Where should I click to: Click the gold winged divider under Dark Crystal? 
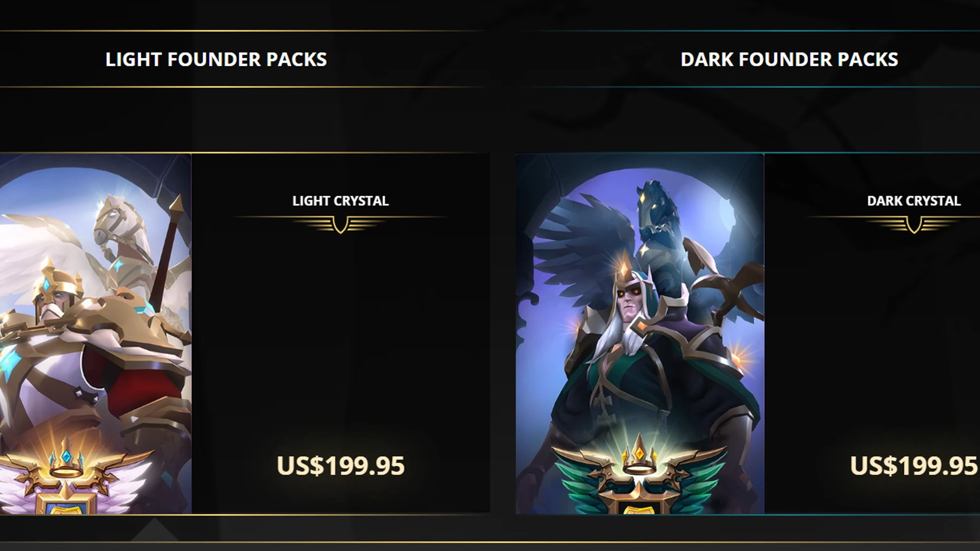pyautogui.click(x=914, y=223)
